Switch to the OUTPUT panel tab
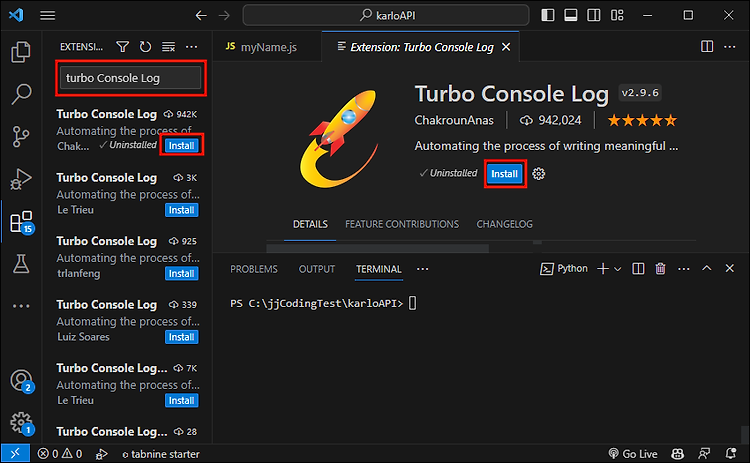 click(317, 269)
